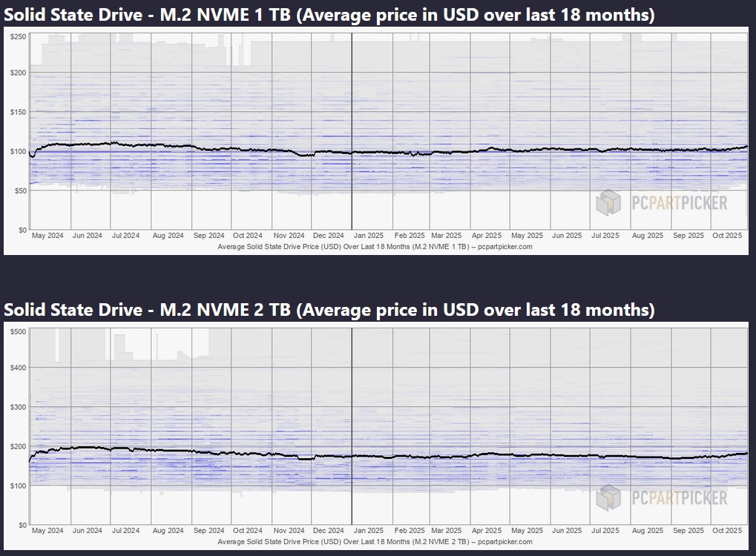
Task: Click the $400 axis label
Action: (x=19, y=368)
